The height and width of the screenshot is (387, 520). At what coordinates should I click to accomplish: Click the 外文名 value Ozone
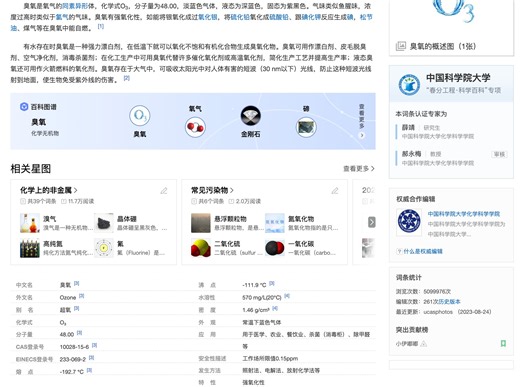[x=68, y=297]
